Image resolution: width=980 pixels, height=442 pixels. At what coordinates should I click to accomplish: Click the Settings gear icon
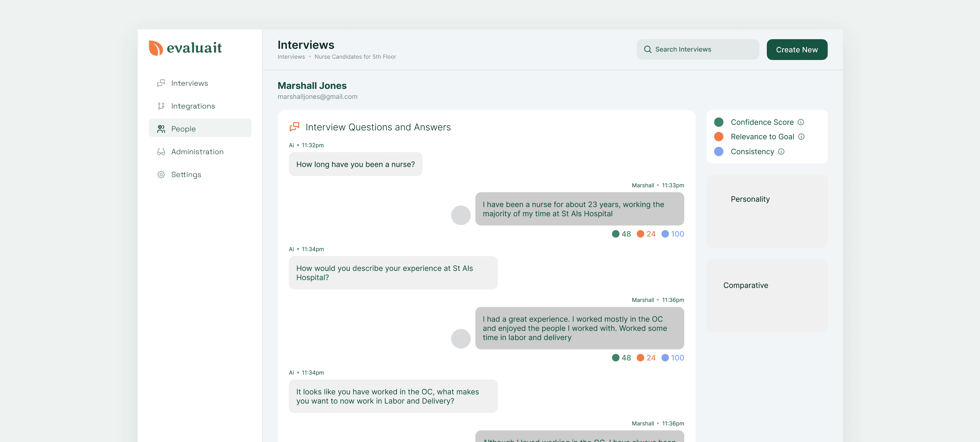point(161,174)
